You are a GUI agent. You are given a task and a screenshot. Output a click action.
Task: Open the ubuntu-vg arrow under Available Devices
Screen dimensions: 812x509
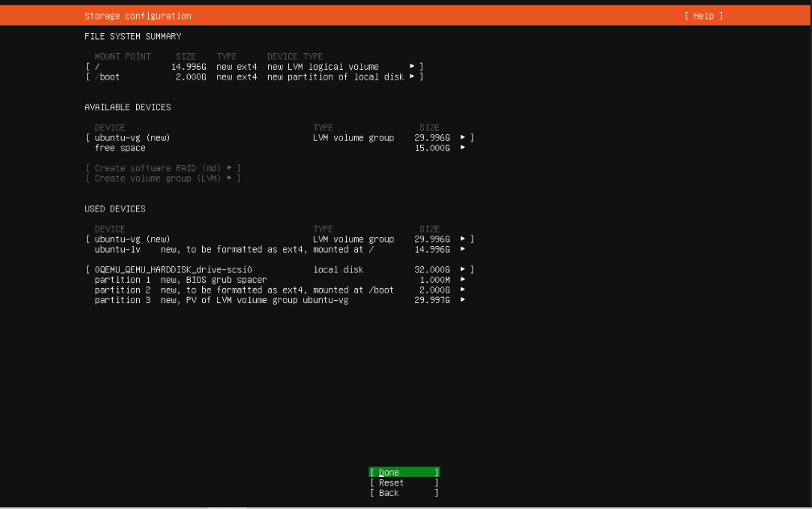(x=463, y=138)
